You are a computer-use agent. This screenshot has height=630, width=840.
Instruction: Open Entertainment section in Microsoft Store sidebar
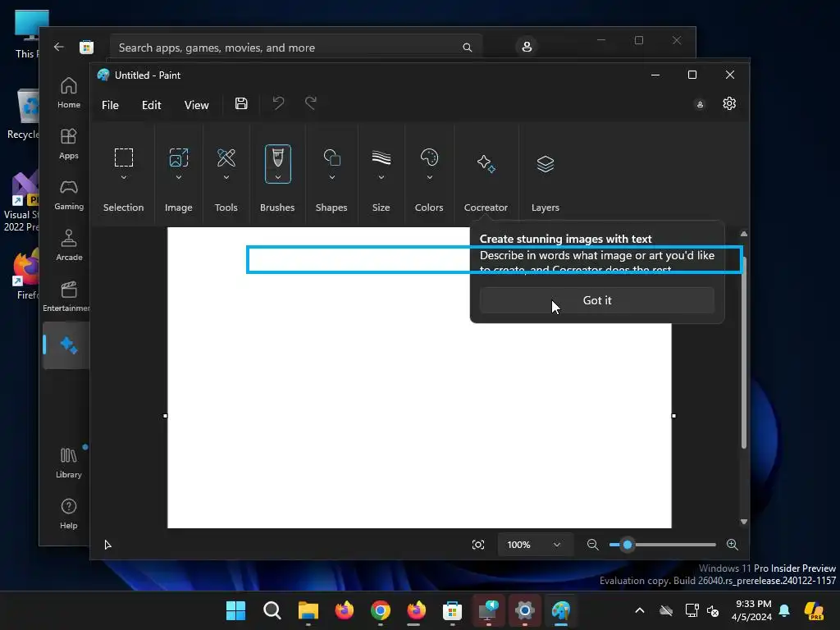click(x=67, y=296)
